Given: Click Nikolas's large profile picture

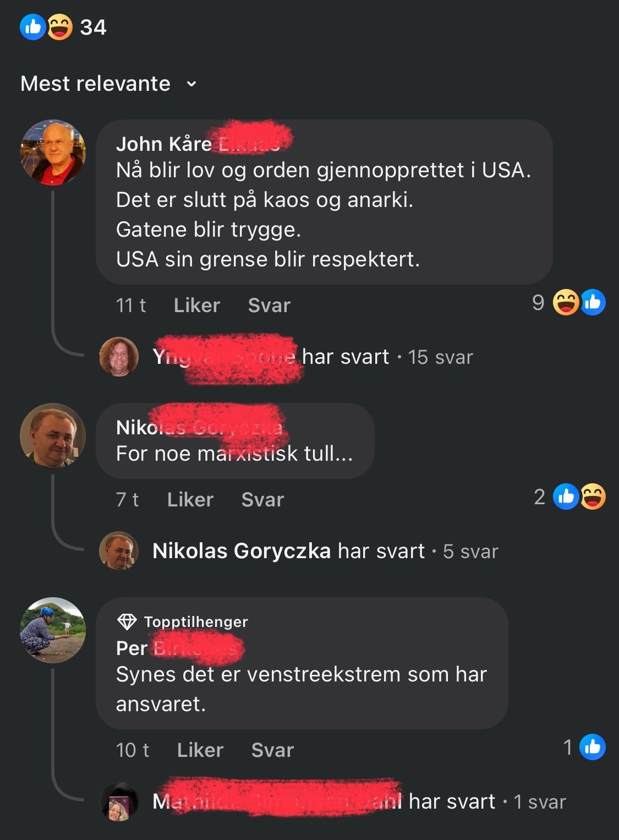Looking at the screenshot, I should coord(53,436).
